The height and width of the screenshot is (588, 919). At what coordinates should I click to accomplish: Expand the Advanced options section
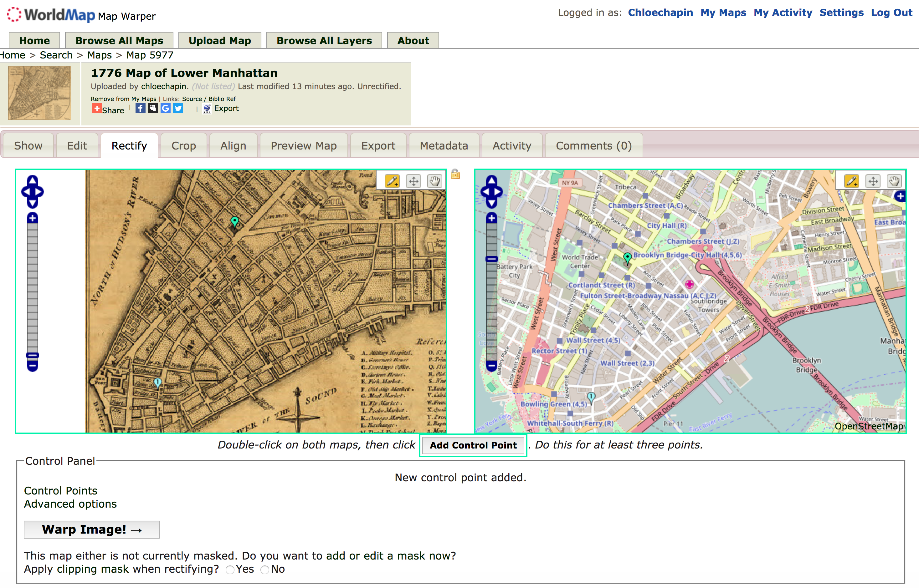[70, 504]
